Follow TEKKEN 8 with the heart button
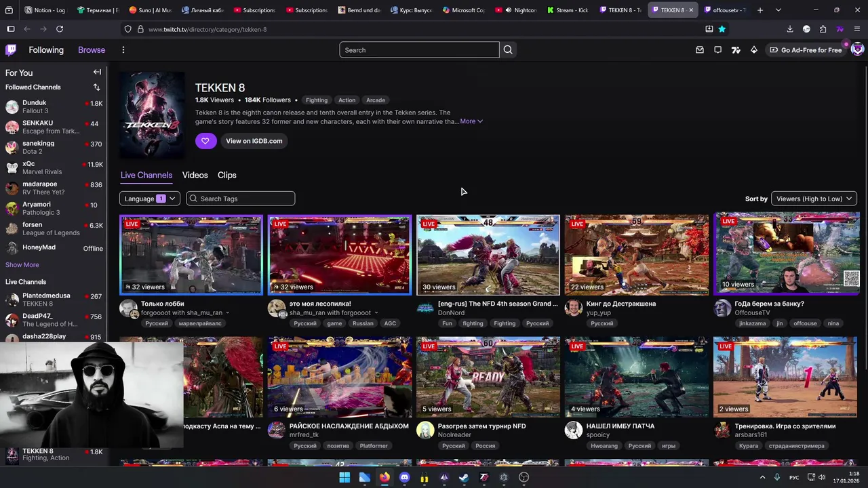868x488 pixels. (205, 141)
